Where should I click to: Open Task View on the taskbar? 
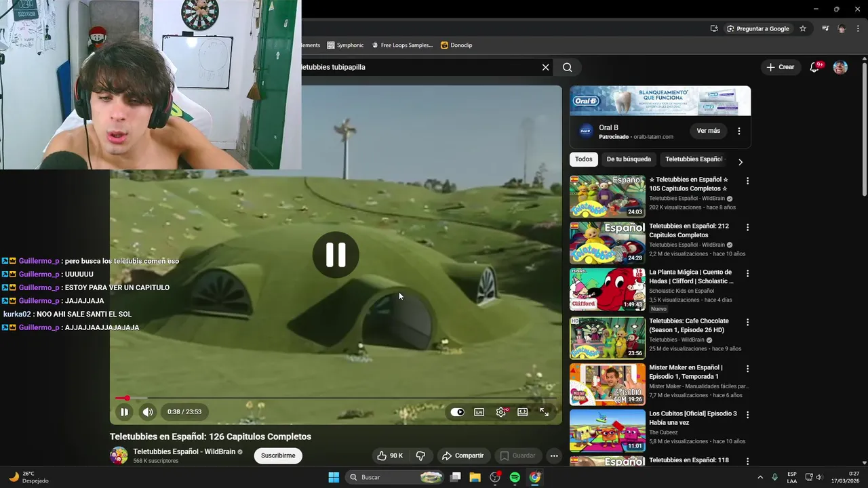click(456, 477)
